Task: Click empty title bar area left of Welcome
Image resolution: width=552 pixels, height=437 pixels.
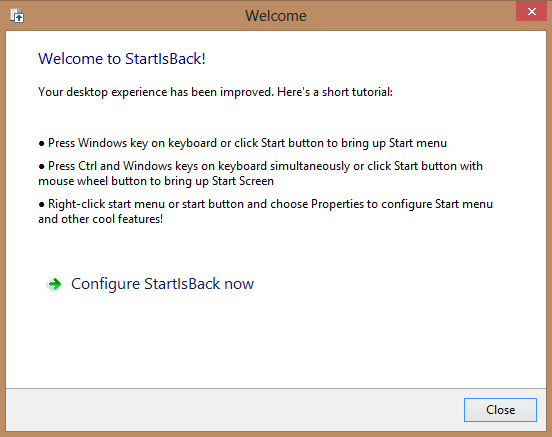Action: (134, 16)
